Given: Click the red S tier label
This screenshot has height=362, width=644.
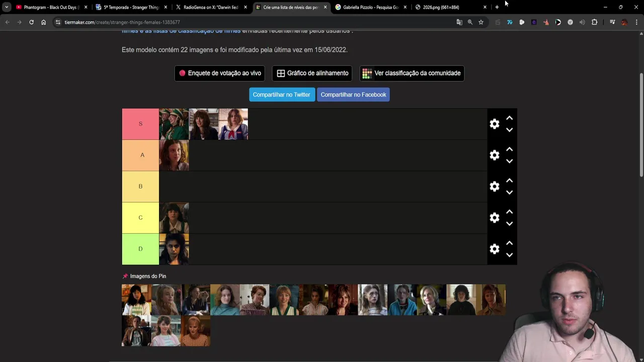Looking at the screenshot, I should [140, 124].
